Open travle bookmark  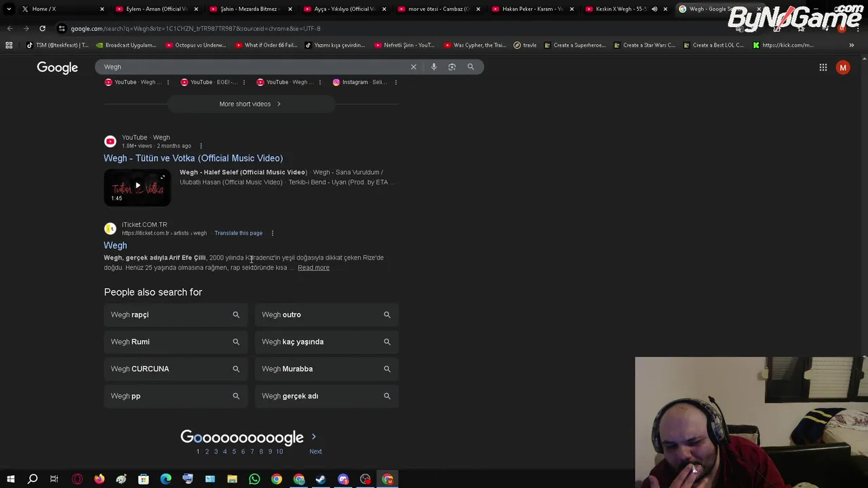pos(526,45)
